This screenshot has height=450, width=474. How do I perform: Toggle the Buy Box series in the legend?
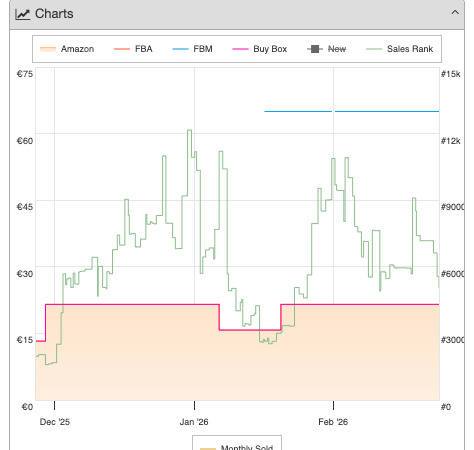pyautogui.click(x=259, y=49)
